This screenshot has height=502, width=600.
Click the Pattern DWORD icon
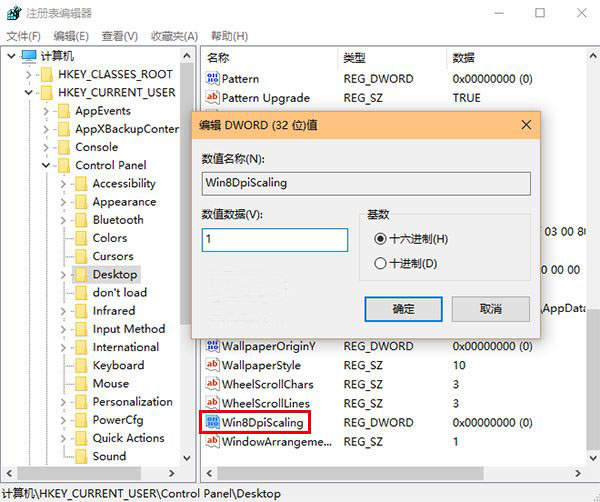pos(212,79)
